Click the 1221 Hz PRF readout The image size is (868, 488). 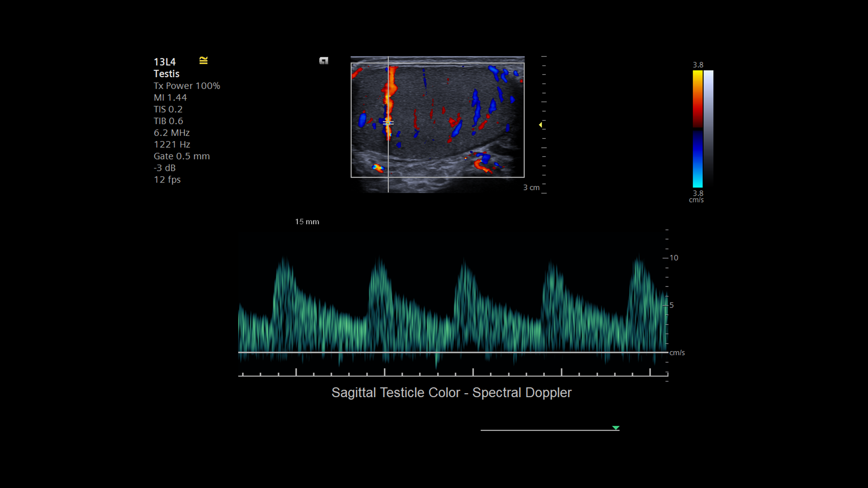pos(172,145)
